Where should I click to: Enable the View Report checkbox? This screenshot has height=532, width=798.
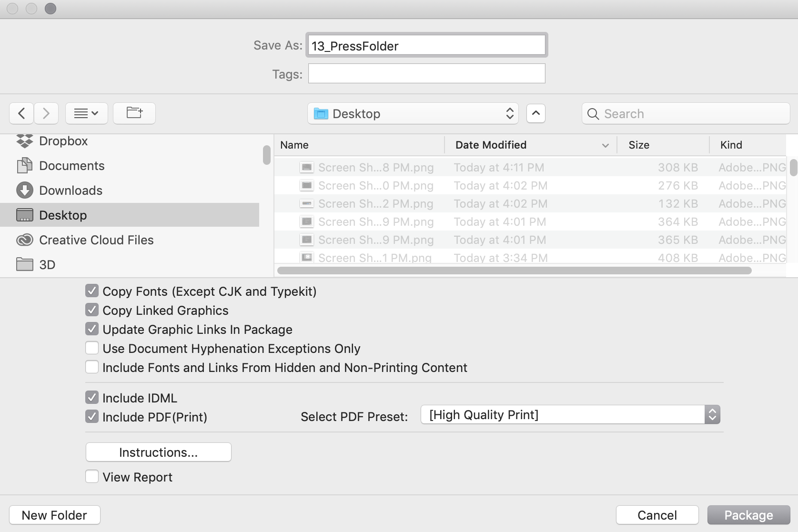pos(92,477)
